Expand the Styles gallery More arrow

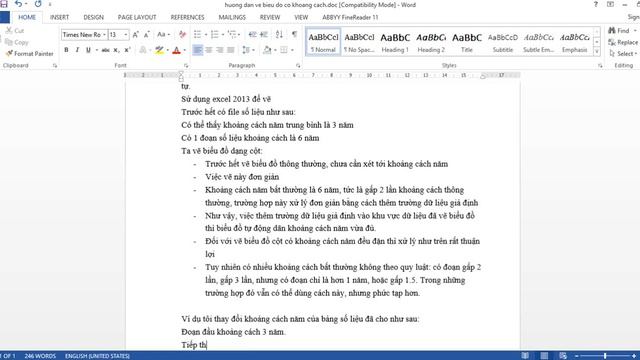pyautogui.click(x=597, y=52)
